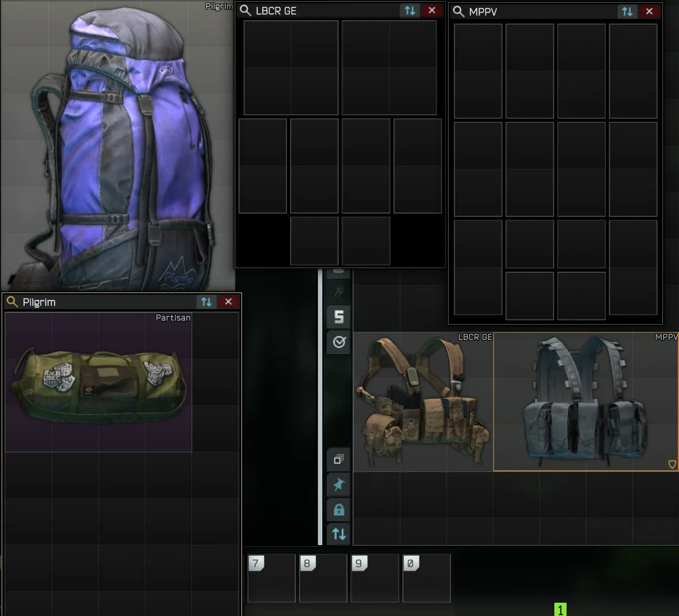Click the sort icon in Pilgrim window
This screenshot has height=616, width=679.
point(207,302)
